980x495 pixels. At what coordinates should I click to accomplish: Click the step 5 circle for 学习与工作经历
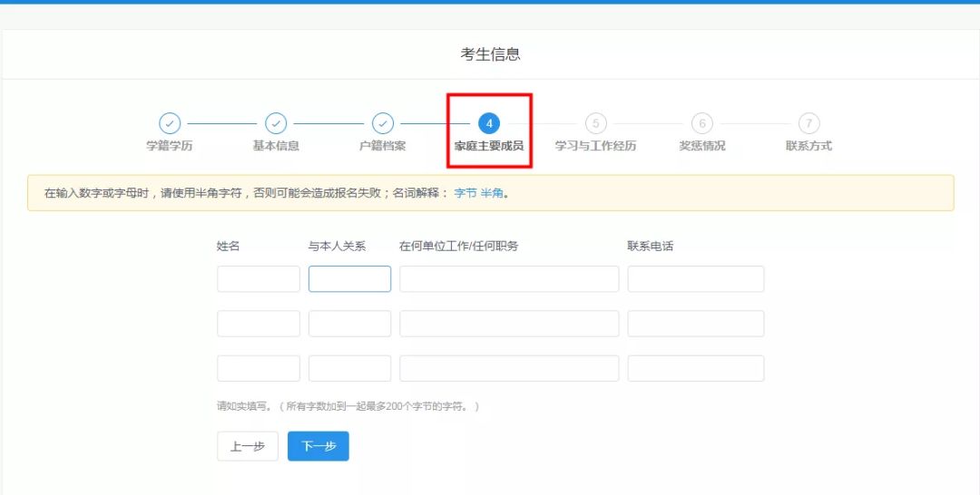click(595, 123)
